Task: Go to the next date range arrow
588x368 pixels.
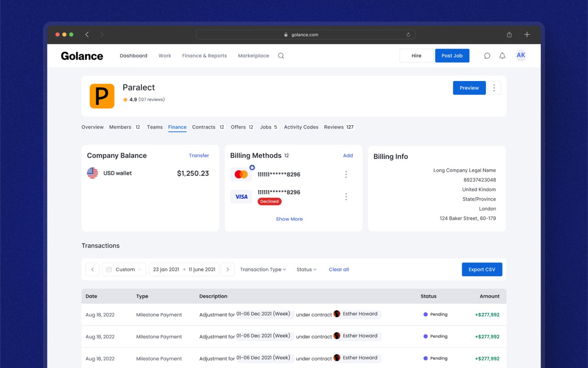Action: [x=228, y=270]
